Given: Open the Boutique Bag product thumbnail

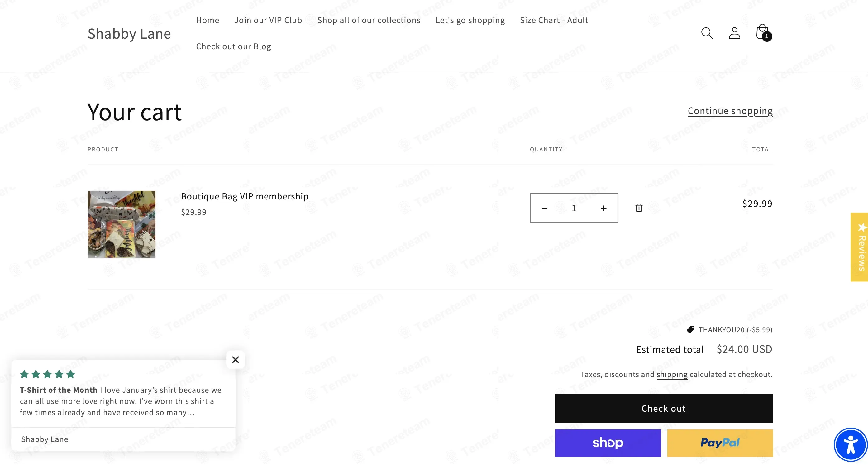Looking at the screenshot, I should pos(122,224).
